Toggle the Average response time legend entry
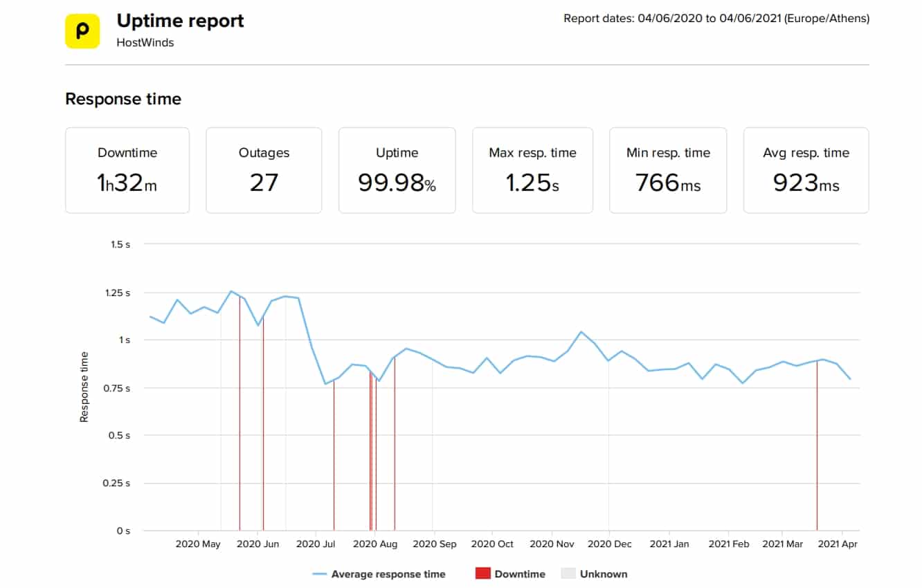Viewport: 922px width, 588px height. click(x=379, y=574)
